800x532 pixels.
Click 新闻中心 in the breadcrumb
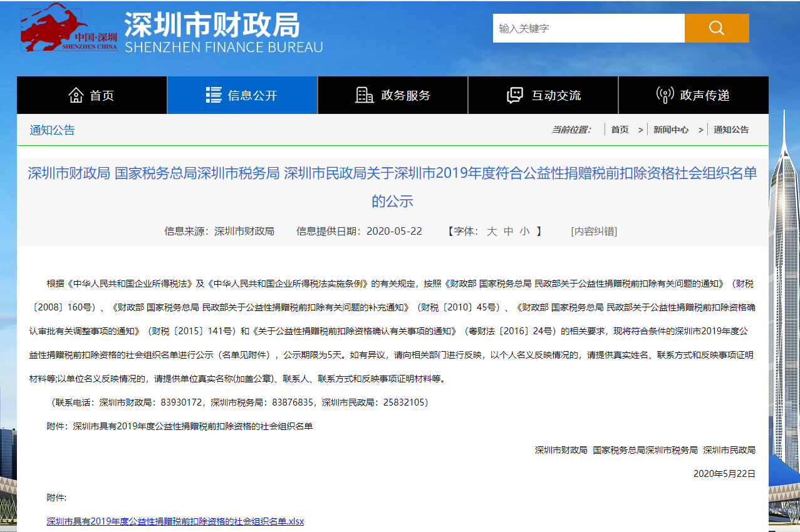click(x=670, y=130)
